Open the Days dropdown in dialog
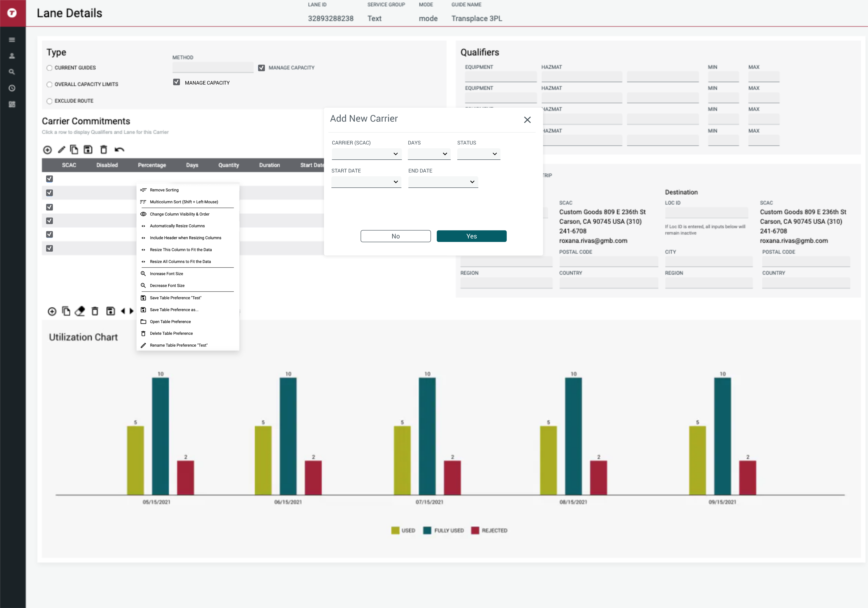This screenshot has height=608, width=868. [429, 154]
